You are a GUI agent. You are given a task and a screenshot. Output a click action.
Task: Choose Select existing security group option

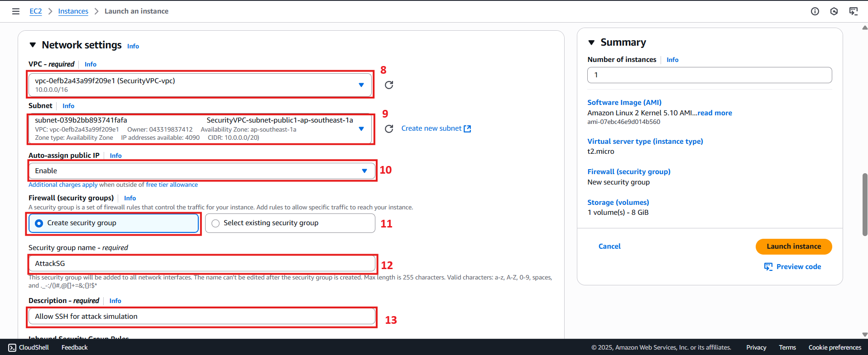[x=290, y=223]
